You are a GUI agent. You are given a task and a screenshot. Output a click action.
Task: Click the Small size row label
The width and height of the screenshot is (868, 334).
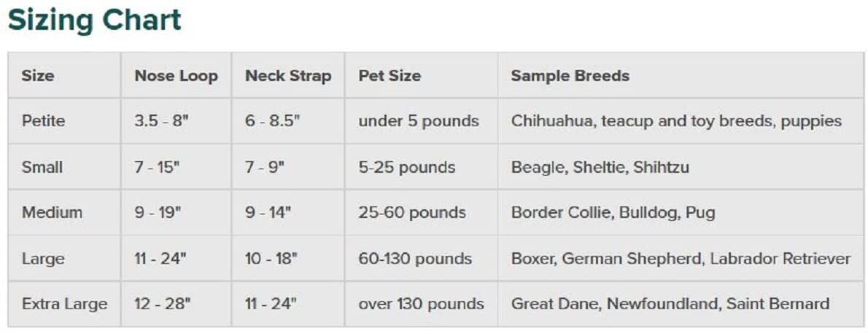pos(42,167)
